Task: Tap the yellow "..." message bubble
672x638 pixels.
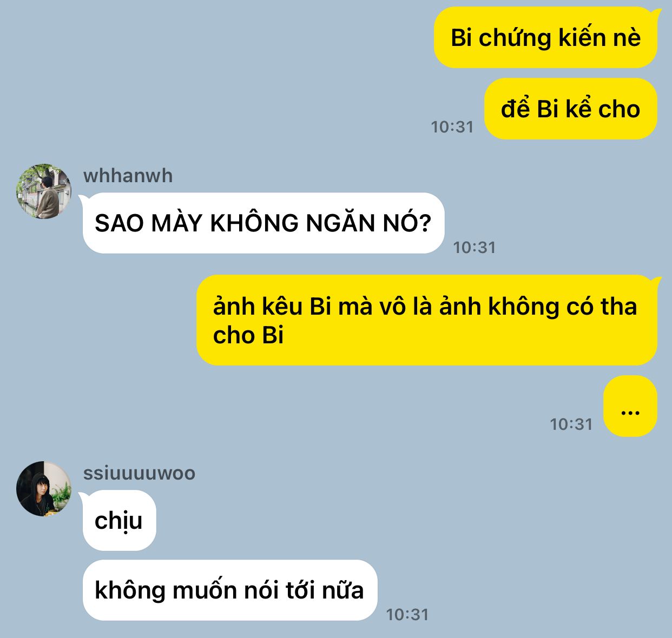Action: coord(630,406)
